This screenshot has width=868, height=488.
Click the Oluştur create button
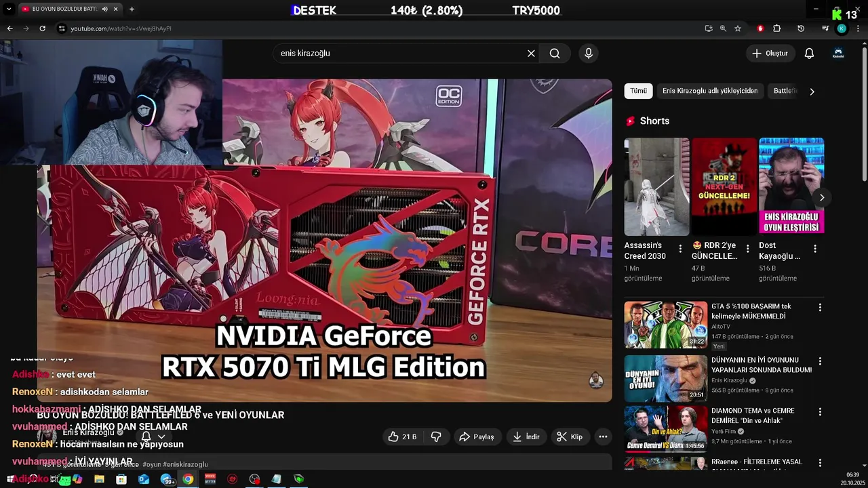(x=770, y=54)
